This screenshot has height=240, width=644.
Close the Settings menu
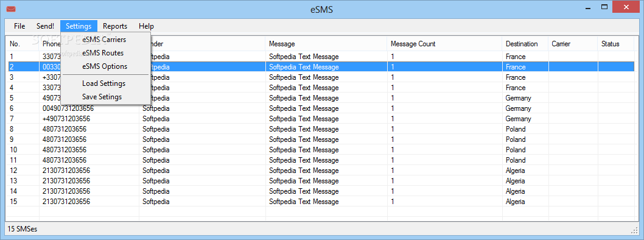pyautogui.click(x=79, y=26)
